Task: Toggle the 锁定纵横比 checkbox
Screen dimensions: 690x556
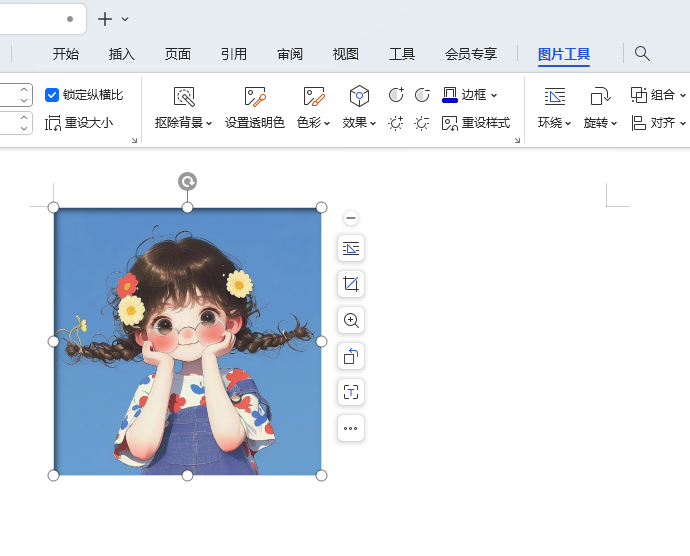Action: 52,95
